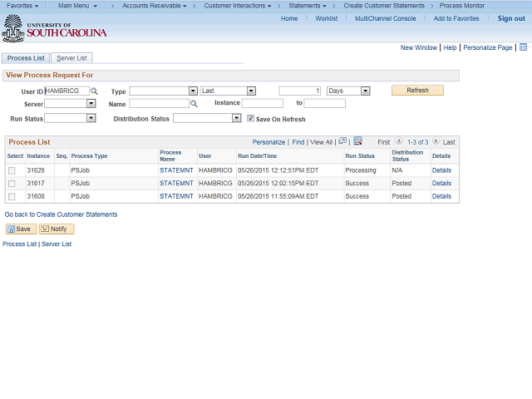Click the Sign out link
Viewport: 532px width, 399px height.
(x=511, y=18)
